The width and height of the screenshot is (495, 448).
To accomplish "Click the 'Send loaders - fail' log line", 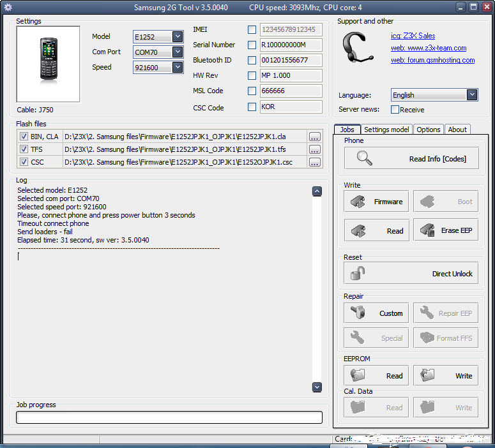I will pos(45,232).
